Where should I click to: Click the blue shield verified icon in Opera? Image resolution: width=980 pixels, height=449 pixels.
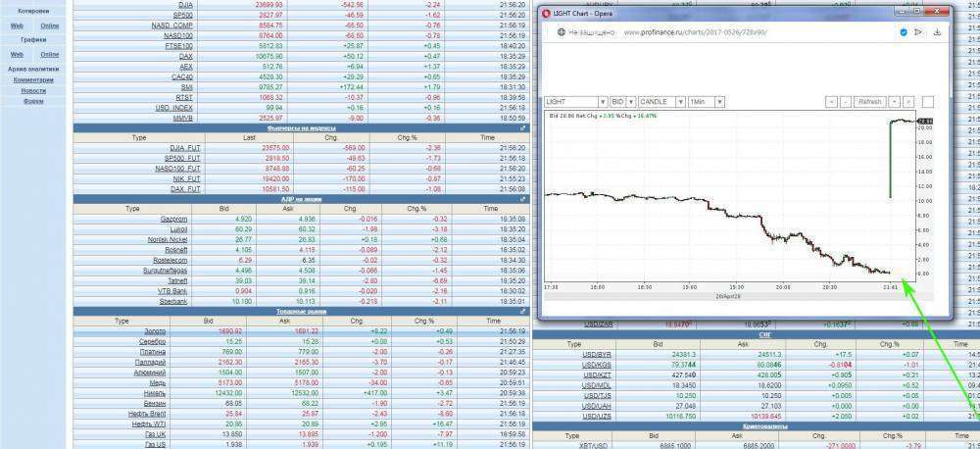pyautogui.click(x=904, y=32)
